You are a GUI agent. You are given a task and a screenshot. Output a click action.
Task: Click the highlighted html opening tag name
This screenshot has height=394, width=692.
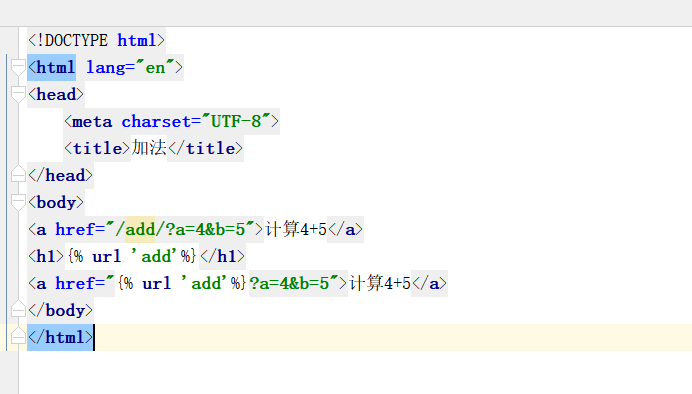(x=56, y=68)
